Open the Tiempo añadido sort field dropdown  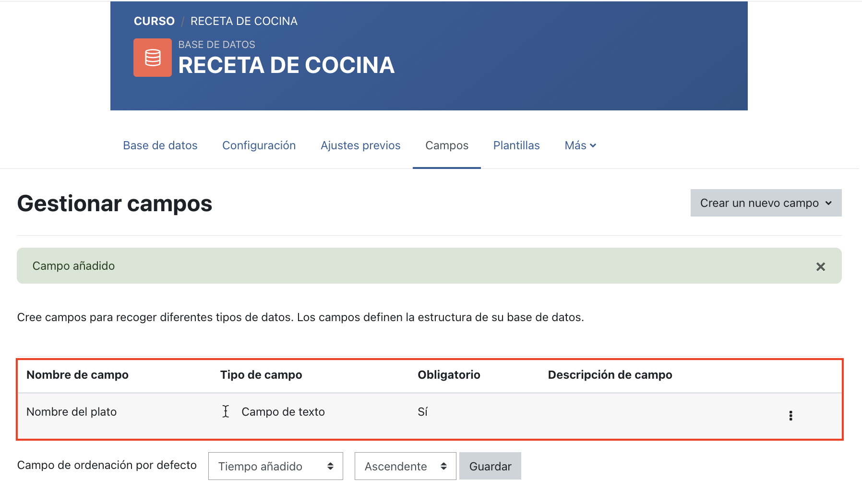275,466
